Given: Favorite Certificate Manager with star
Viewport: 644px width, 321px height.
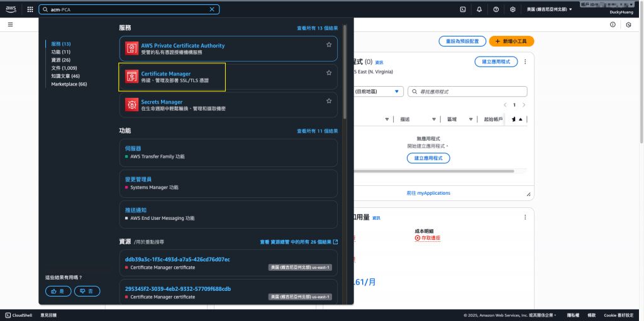Looking at the screenshot, I should [x=328, y=73].
